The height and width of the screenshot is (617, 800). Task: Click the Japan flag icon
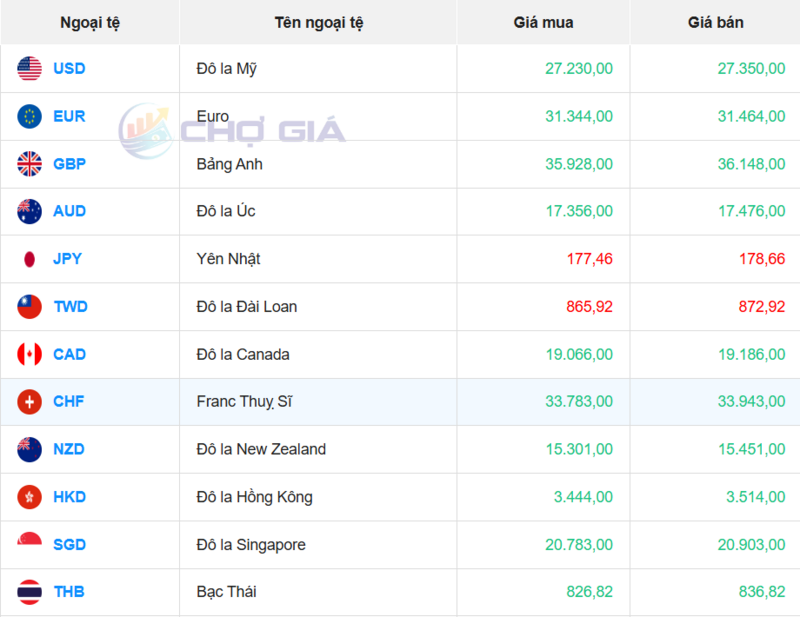(29, 259)
